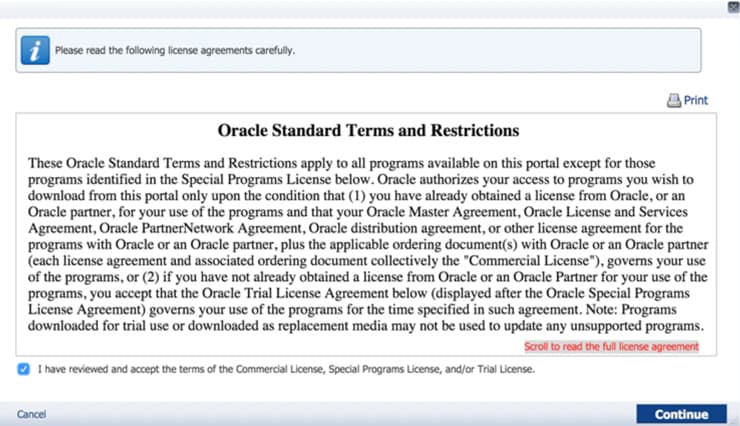Close the license dialog window

pyautogui.click(x=733, y=7)
